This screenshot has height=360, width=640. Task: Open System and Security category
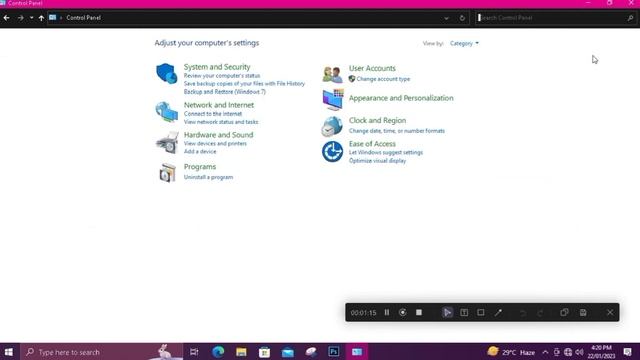tap(217, 67)
